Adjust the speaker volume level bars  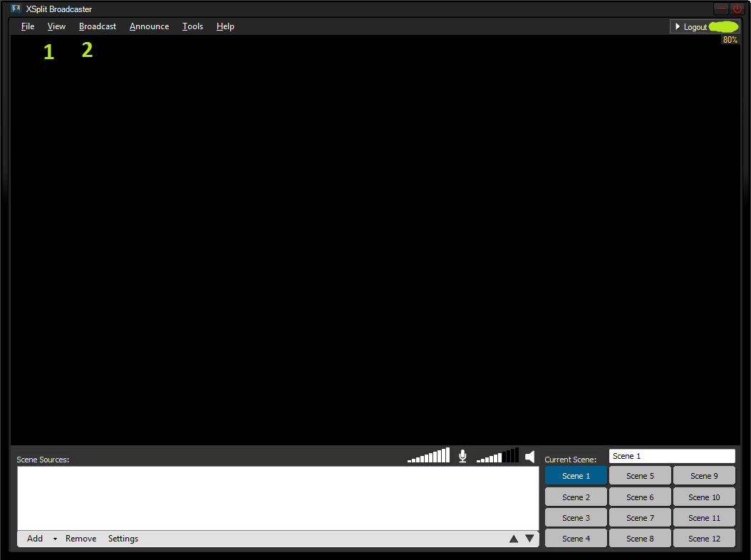497,456
